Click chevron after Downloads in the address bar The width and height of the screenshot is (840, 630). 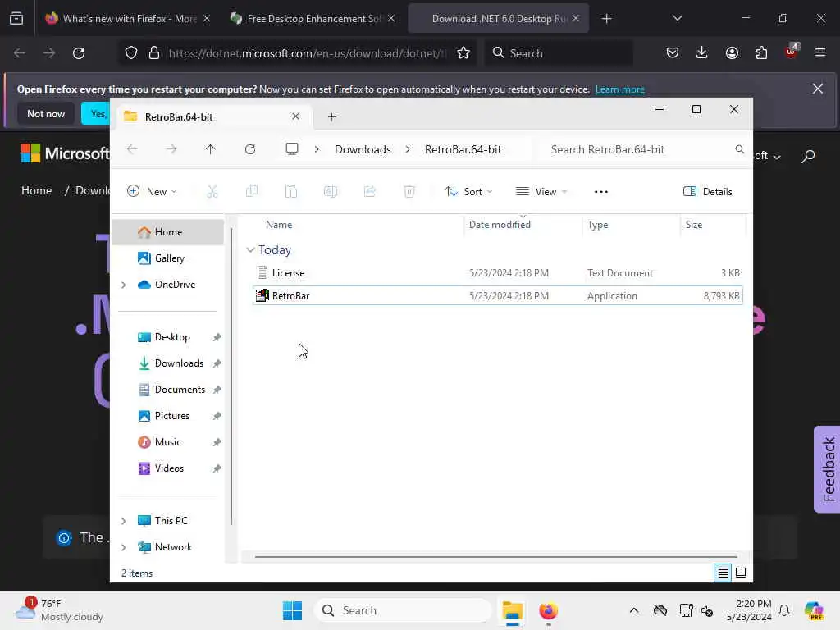point(408,149)
